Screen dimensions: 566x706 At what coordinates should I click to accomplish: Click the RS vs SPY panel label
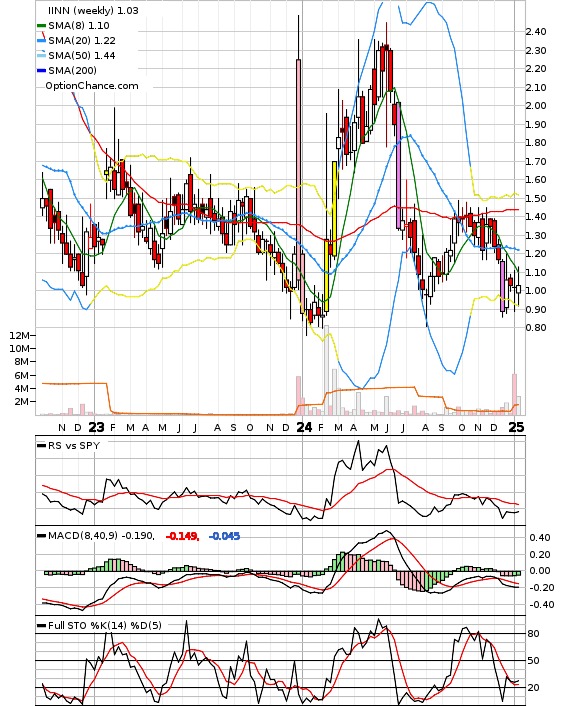tap(74, 445)
